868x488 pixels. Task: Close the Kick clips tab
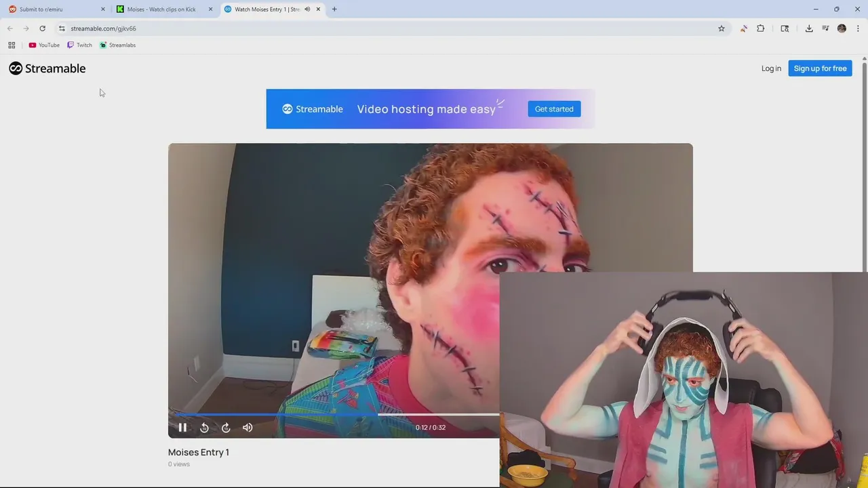[x=210, y=9]
